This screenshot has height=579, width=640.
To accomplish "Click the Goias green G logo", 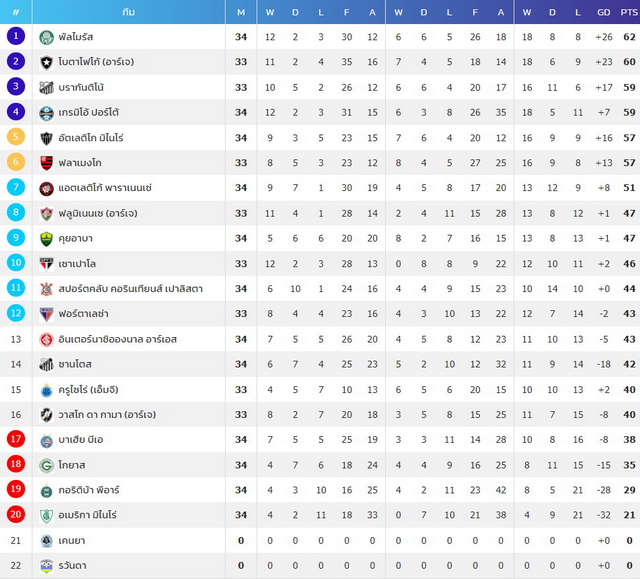I will (47, 465).
